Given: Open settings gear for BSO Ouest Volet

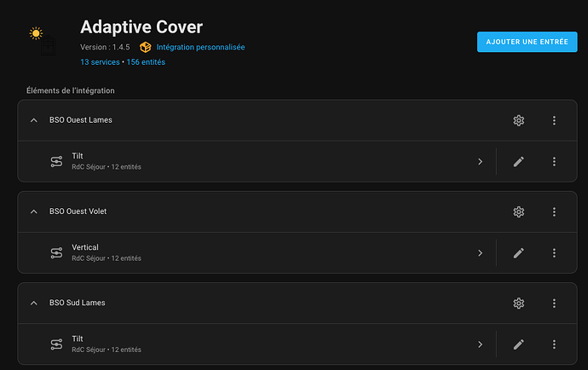Looking at the screenshot, I should pos(519,212).
